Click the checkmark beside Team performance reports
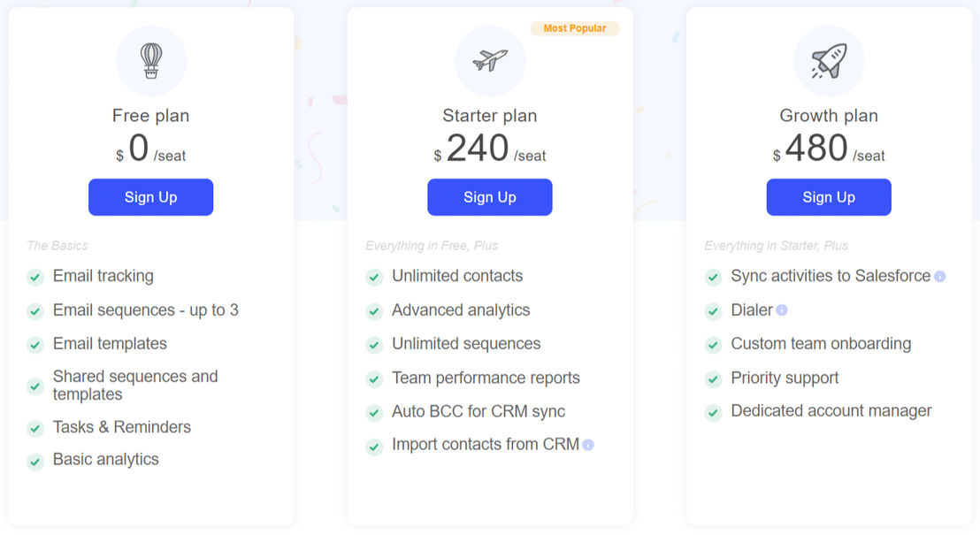 tap(374, 378)
